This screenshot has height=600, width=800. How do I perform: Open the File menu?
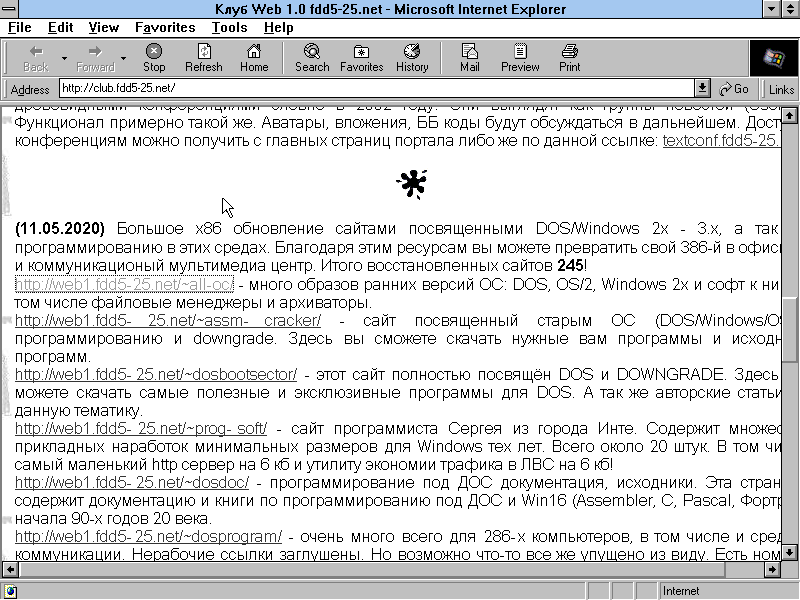pos(20,27)
